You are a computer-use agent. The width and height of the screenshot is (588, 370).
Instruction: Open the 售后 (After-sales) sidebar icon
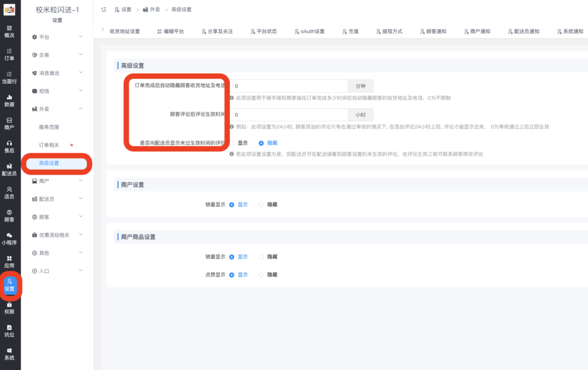(x=9, y=147)
